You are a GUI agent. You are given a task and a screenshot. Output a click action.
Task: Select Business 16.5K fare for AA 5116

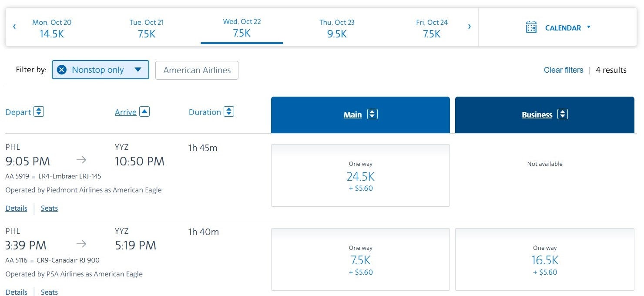(545, 259)
